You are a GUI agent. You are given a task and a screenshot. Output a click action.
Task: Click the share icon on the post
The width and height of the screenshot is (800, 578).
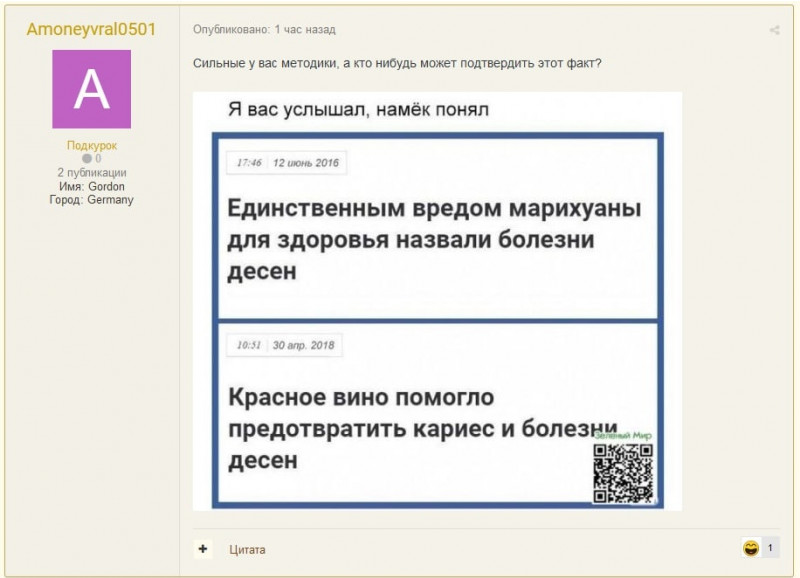774,31
